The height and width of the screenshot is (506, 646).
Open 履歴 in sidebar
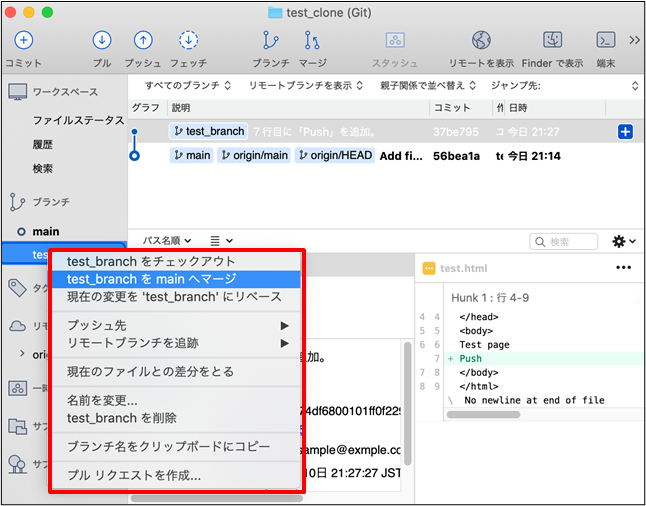click(42, 144)
